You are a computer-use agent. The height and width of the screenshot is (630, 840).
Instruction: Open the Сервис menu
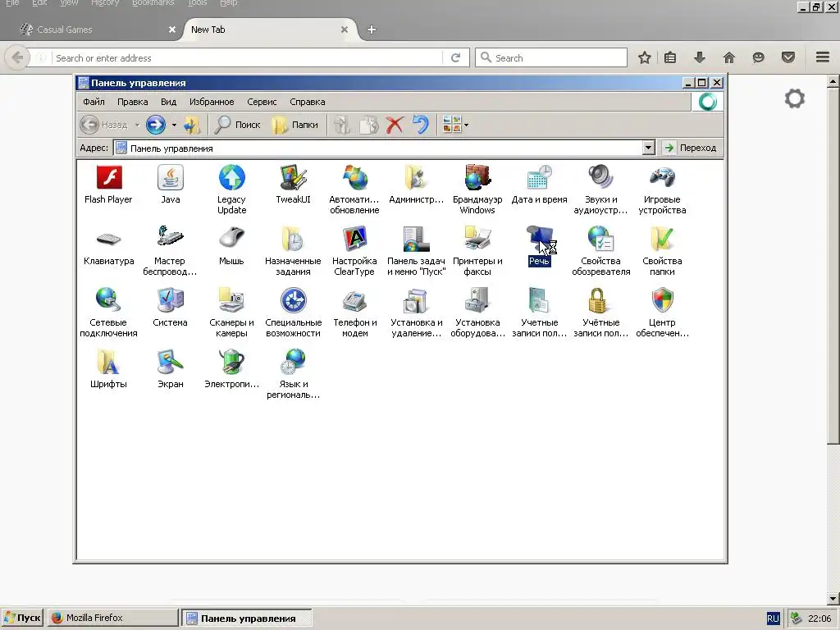point(262,102)
